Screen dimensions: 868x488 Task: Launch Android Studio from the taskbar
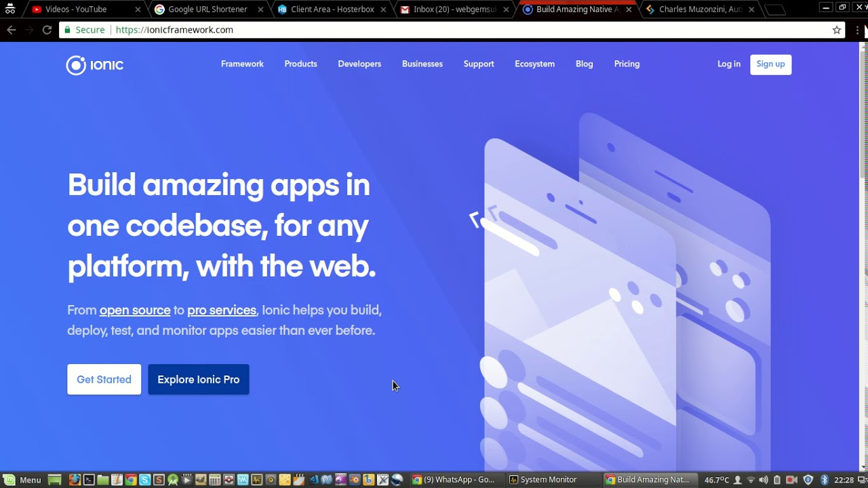(x=173, y=480)
